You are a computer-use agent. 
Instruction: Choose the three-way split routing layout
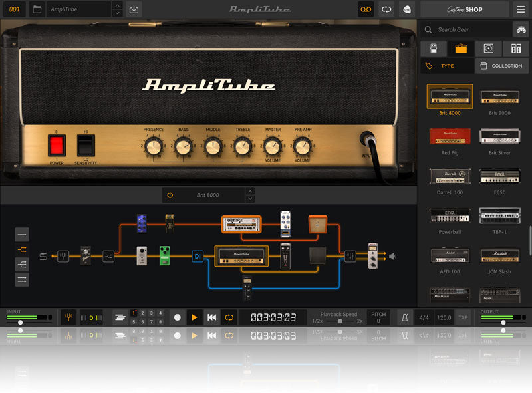pyautogui.click(x=22, y=265)
